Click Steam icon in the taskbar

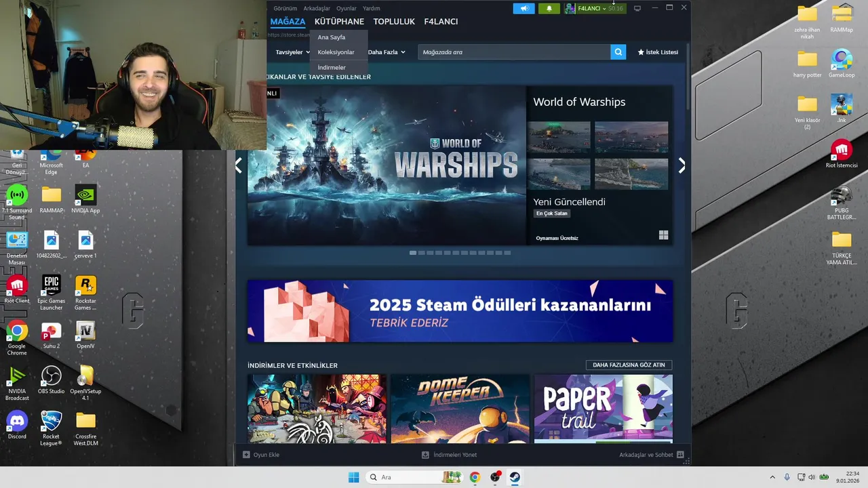click(515, 477)
